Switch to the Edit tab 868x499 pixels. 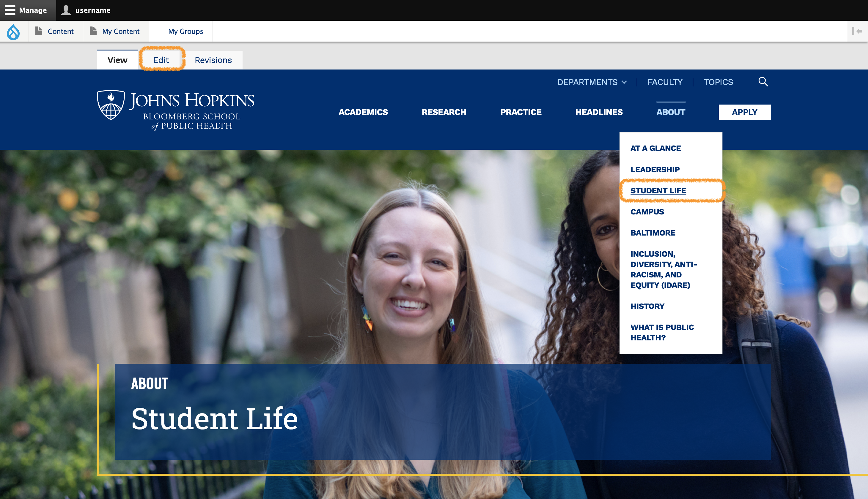pos(161,60)
